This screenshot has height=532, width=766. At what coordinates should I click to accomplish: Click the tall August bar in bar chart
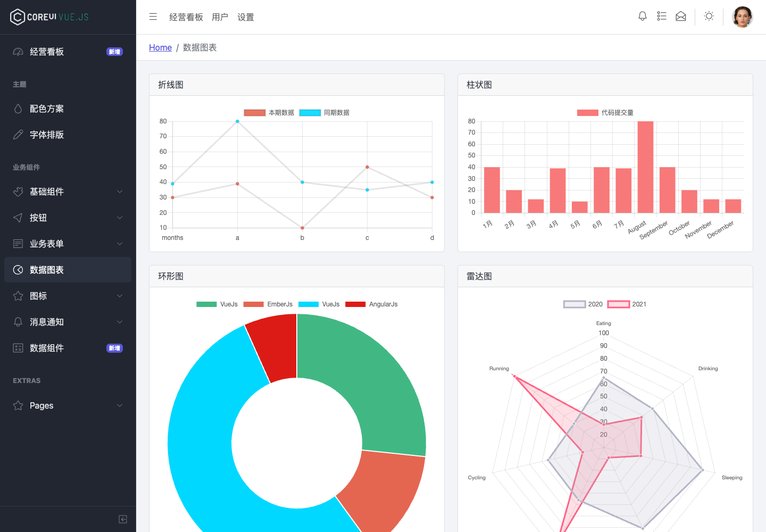tap(645, 167)
